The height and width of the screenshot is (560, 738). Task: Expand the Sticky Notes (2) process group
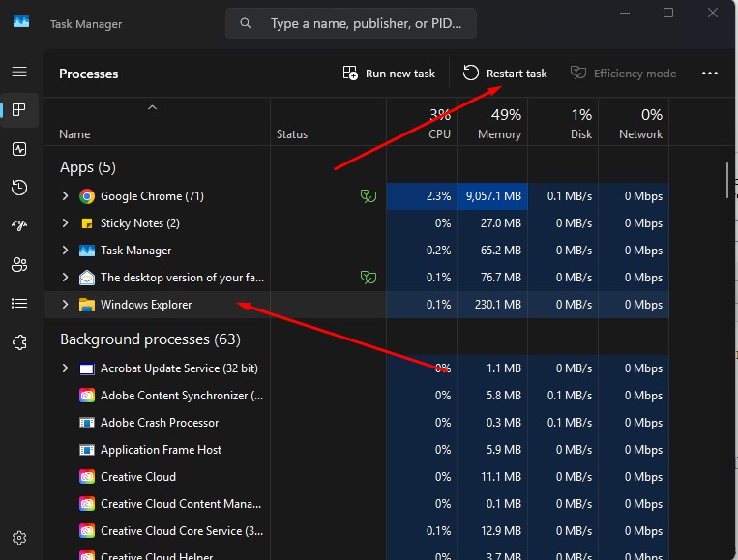[66, 223]
